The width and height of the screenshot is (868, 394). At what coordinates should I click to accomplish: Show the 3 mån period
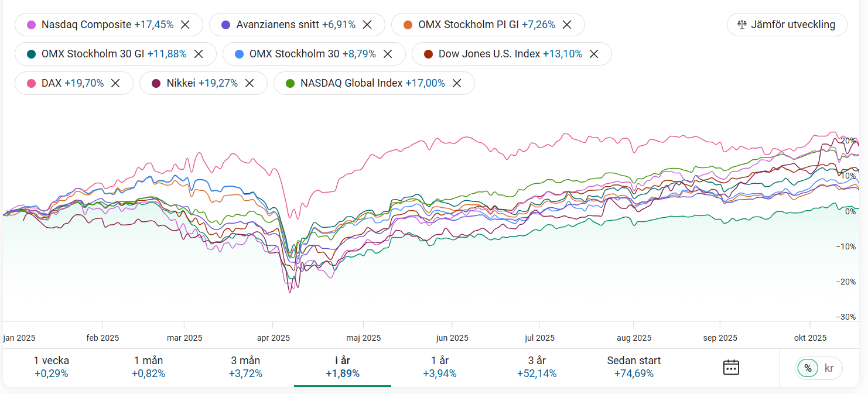pyautogui.click(x=245, y=367)
